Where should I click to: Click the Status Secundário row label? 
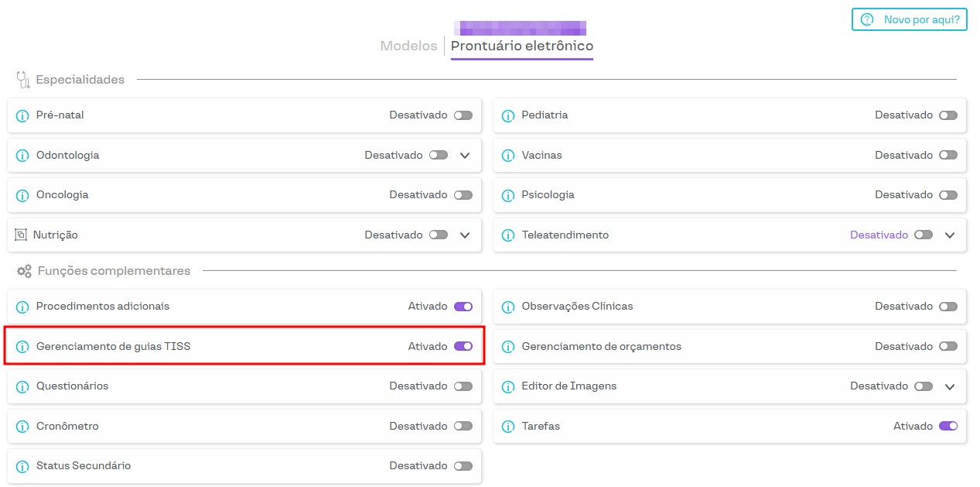click(x=84, y=466)
